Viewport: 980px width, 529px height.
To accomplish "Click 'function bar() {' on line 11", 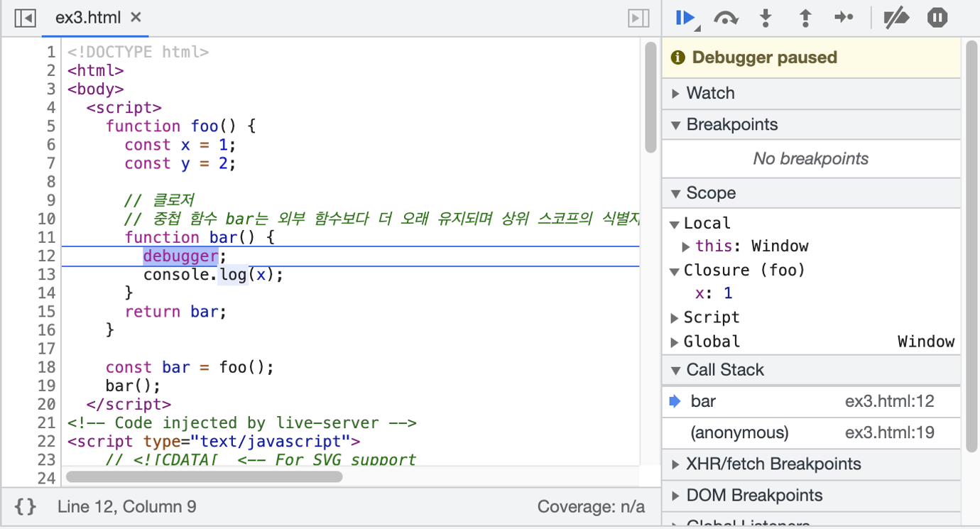I will tap(199, 237).
